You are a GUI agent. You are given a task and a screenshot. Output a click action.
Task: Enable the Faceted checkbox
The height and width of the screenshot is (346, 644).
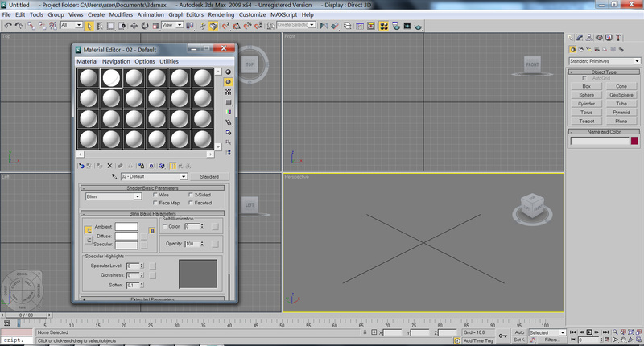coord(191,203)
